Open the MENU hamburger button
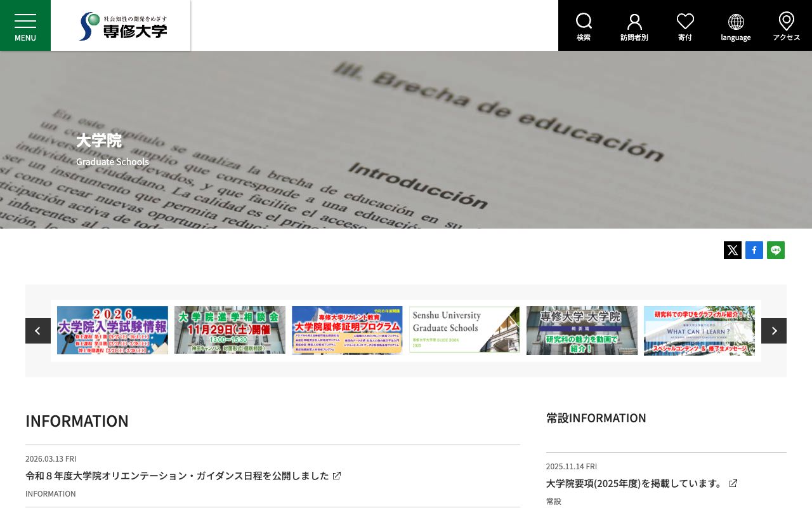812x508 pixels. [25, 25]
